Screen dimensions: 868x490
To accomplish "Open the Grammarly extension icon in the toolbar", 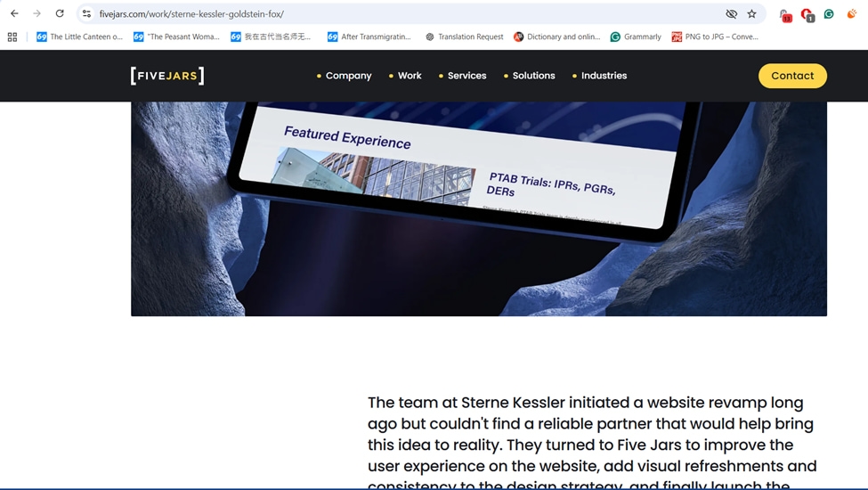I will point(829,14).
